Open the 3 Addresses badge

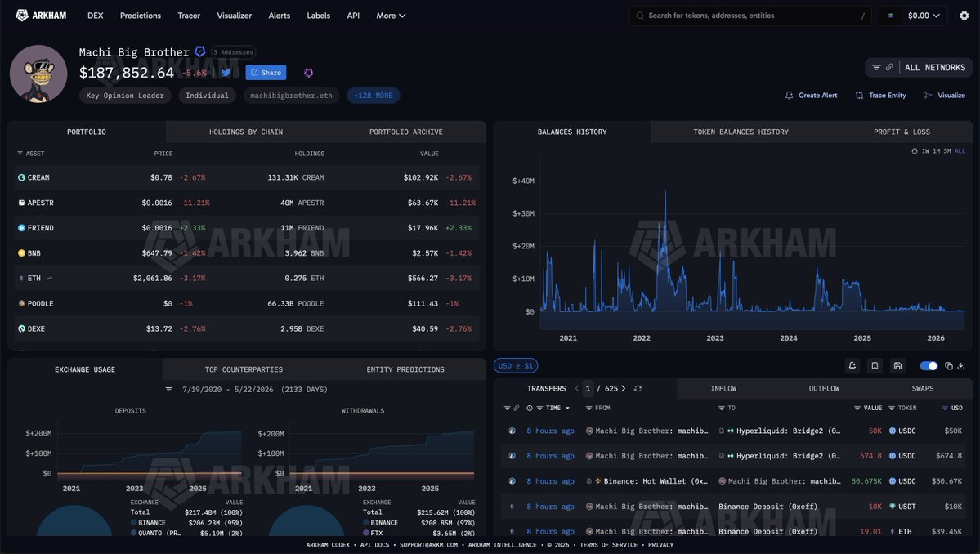233,51
